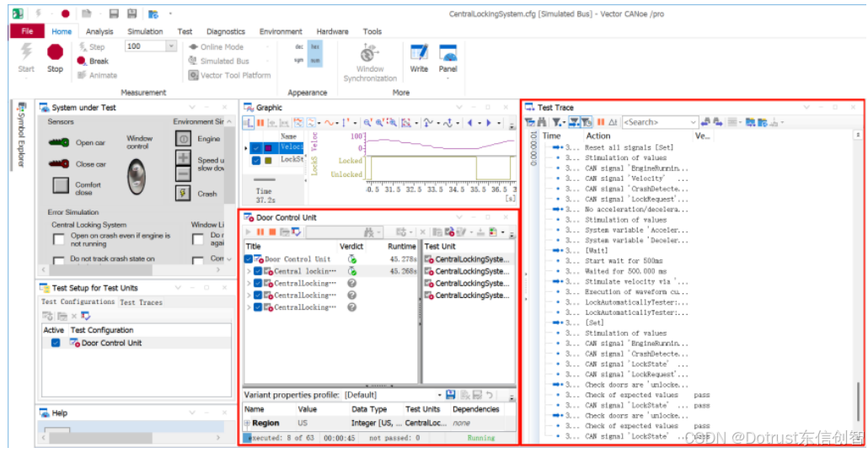This screenshot has height=453, width=868.
Task: Click the red stop icon in quick access toolbar
Action: click(x=66, y=13)
